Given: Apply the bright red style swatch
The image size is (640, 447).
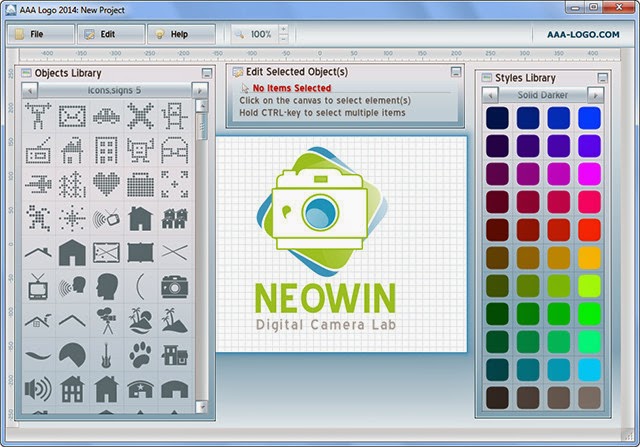Looking at the screenshot, I should pyautogui.click(x=589, y=230).
